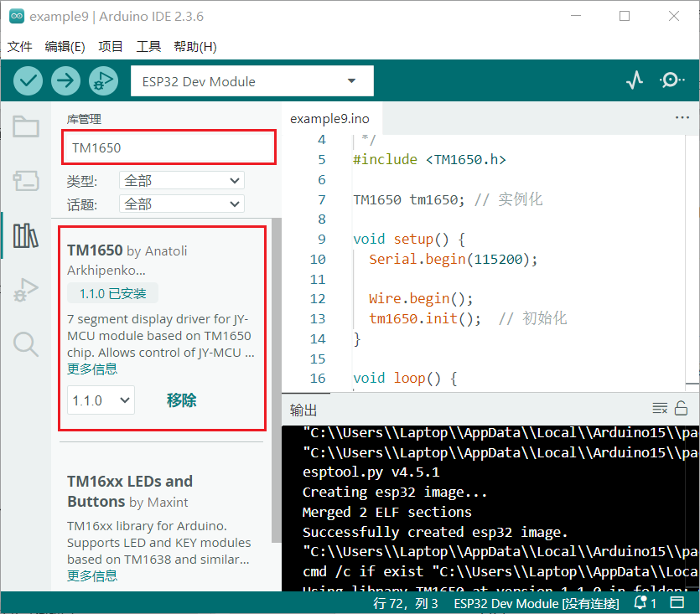The image size is (700, 614).
Task: Toggle the Library Manager sidebar icon
Action: click(x=26, y=235)
